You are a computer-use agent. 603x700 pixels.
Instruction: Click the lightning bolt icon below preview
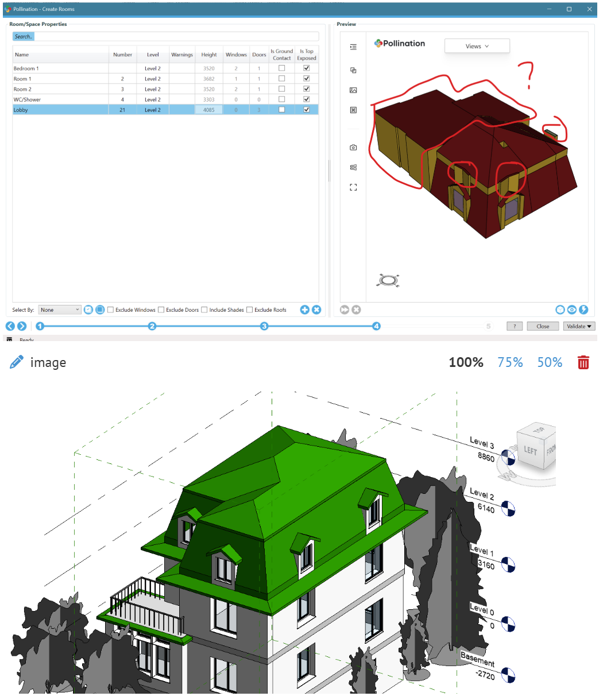click(583, 310)
